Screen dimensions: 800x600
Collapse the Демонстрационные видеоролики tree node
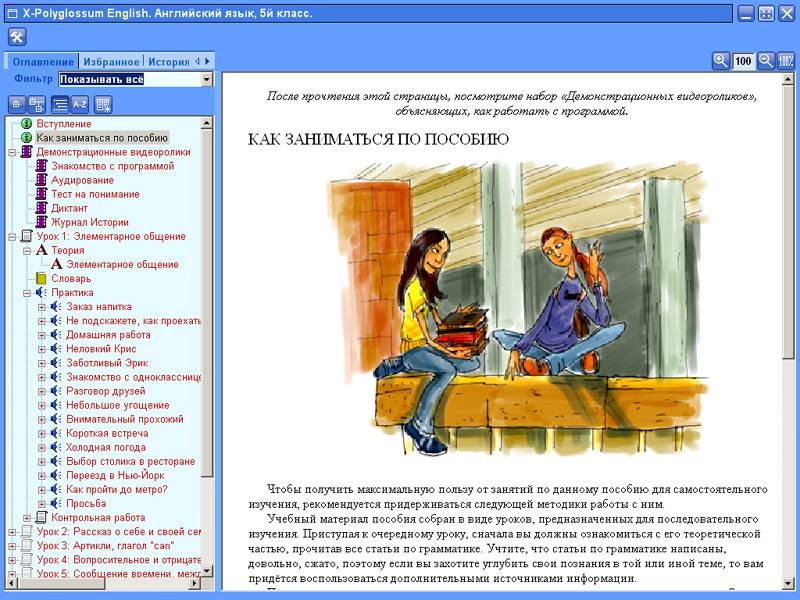click(x=12, y=152)
